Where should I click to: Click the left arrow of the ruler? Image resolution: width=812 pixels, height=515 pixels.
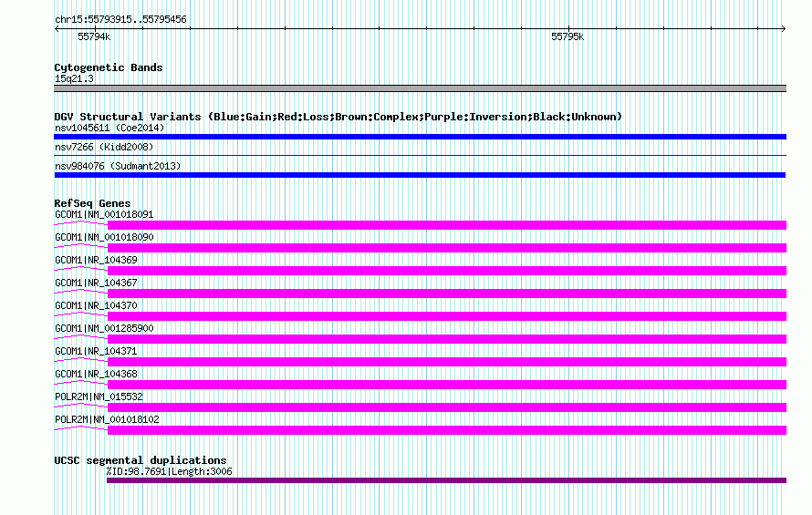coord(57,29)
